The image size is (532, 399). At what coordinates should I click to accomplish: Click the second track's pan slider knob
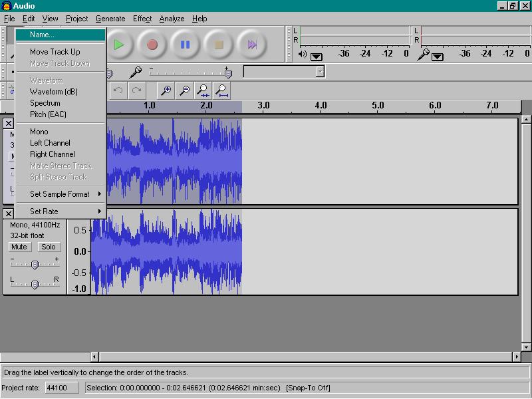pos(35,285)
